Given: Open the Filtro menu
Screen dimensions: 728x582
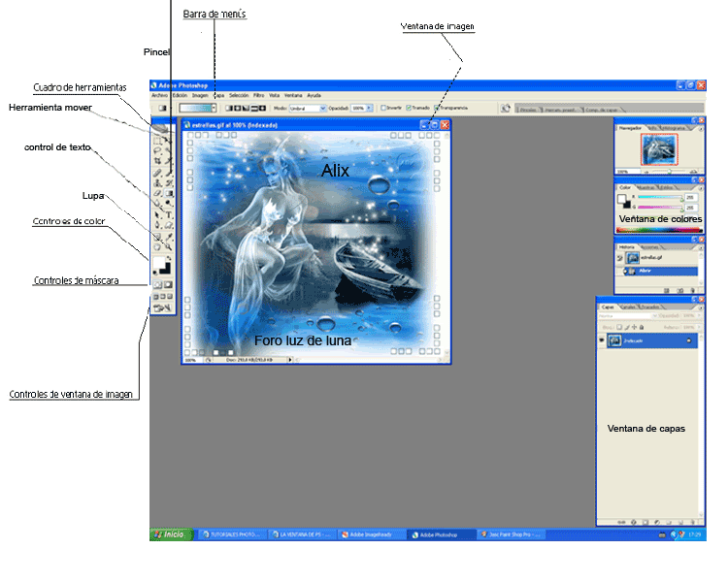Looking at the screenshot, I should tap(258, 95).
